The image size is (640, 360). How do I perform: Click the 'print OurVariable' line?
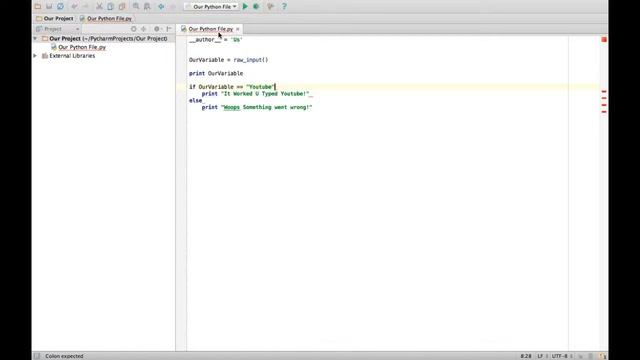pyautogui.click(x=216, y=73)
